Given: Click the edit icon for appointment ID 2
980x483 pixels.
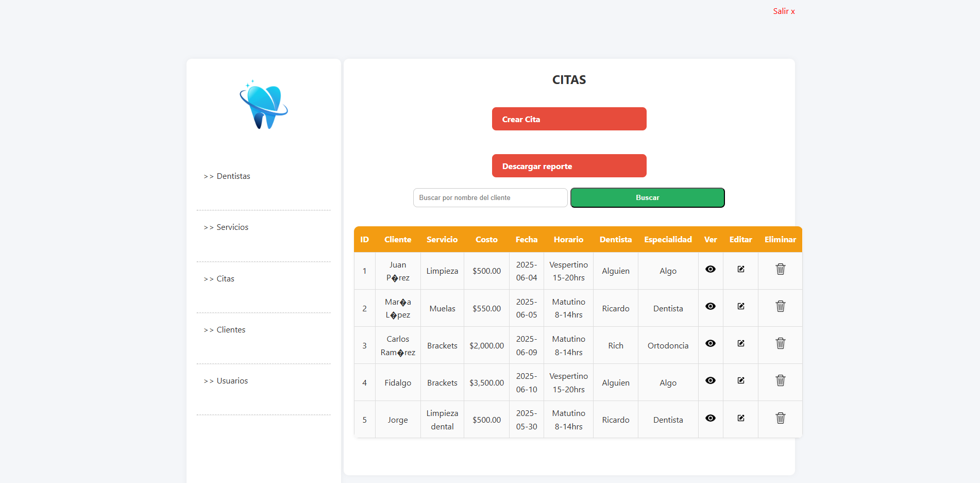Looking at the screenshot, I should (x=740, y=306).
